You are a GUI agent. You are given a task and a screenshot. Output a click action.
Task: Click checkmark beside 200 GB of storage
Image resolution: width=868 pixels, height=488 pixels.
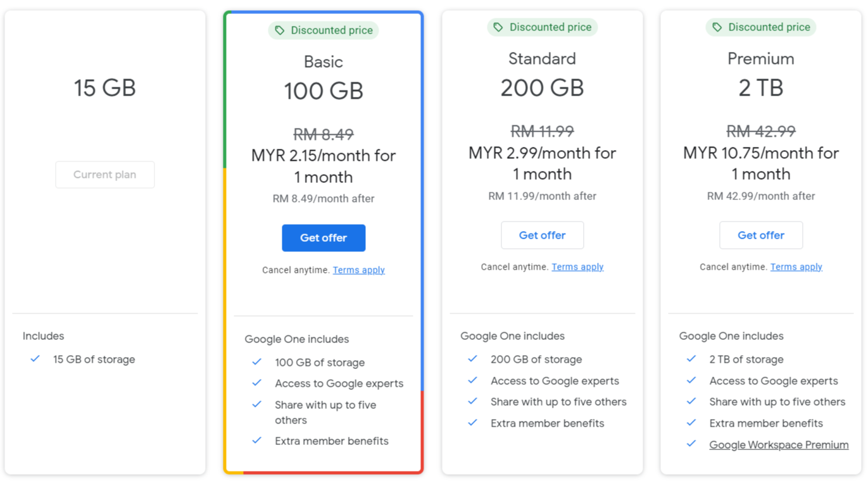(x=472, y=359)
